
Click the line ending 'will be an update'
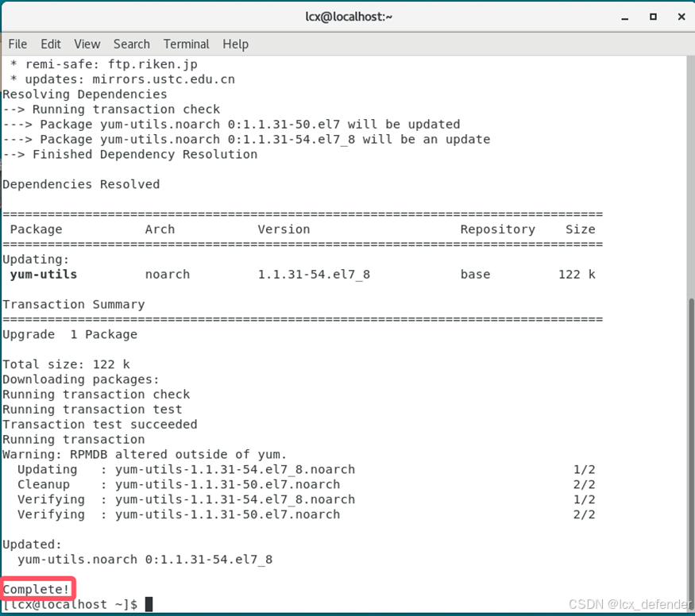coord(246,140)
